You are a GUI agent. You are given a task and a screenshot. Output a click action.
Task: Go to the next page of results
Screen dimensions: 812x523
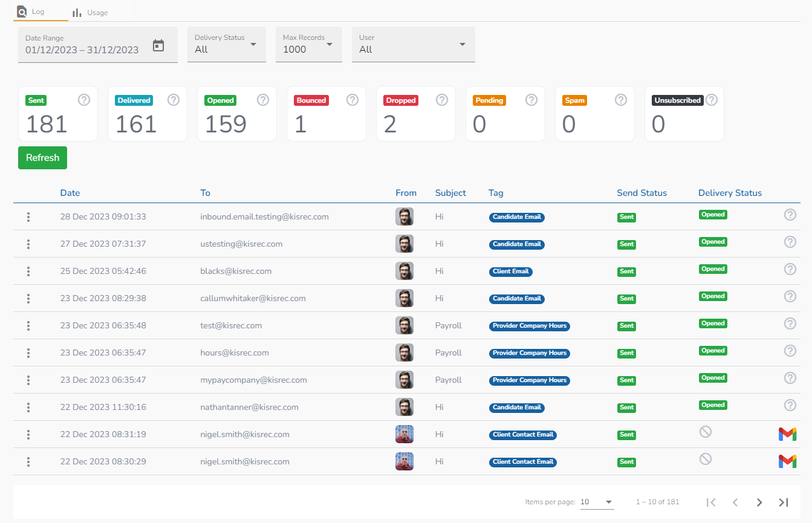[x=759, y=502]
